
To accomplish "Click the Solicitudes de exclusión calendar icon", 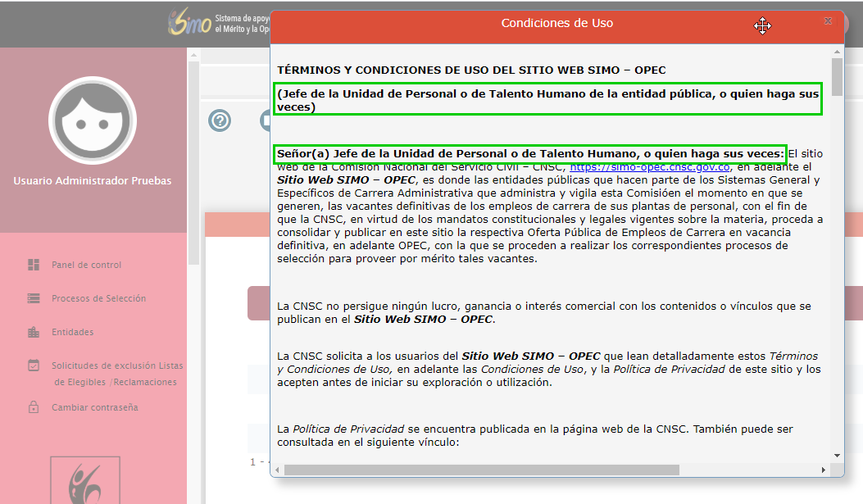I will 34,366.
